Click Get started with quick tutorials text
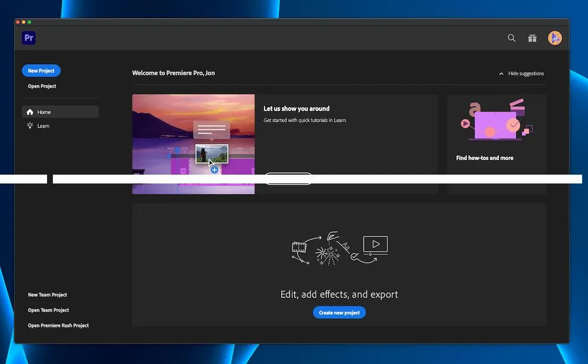The height and width of the screenshot is (364, 588). (x=305, y=121)
